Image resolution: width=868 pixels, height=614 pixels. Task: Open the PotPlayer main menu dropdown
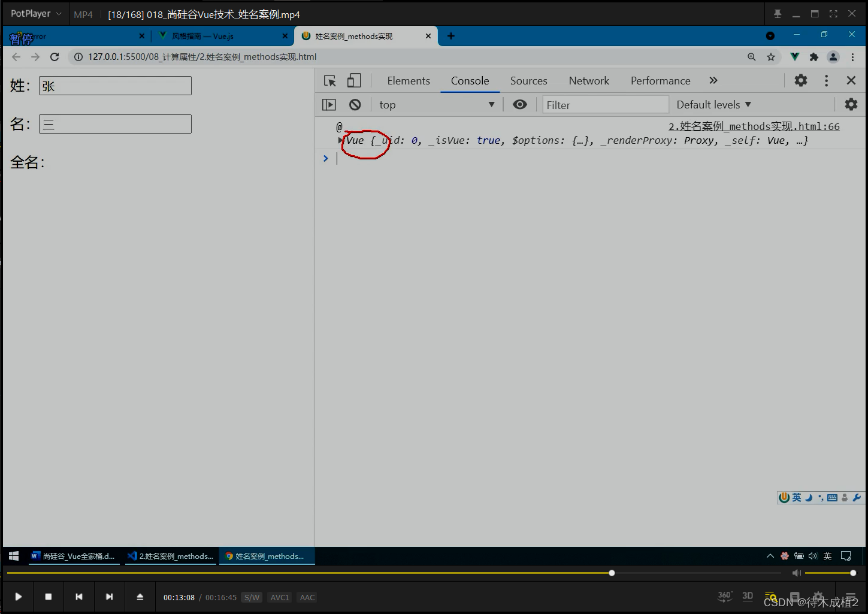coord(35,13)
